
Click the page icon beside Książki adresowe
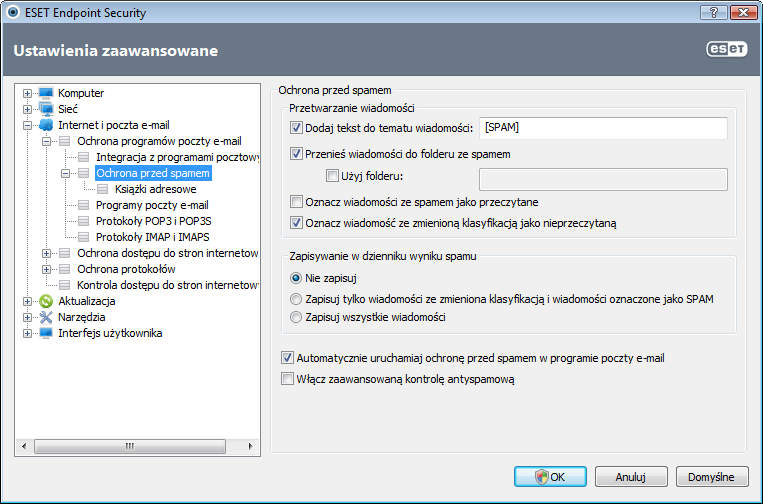coord(102,189)
